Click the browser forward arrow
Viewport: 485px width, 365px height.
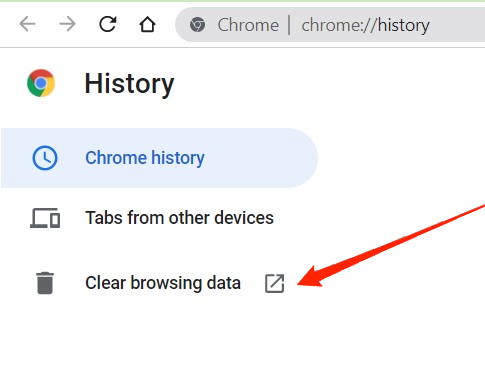pyautogui.click(x=67, y=24)
